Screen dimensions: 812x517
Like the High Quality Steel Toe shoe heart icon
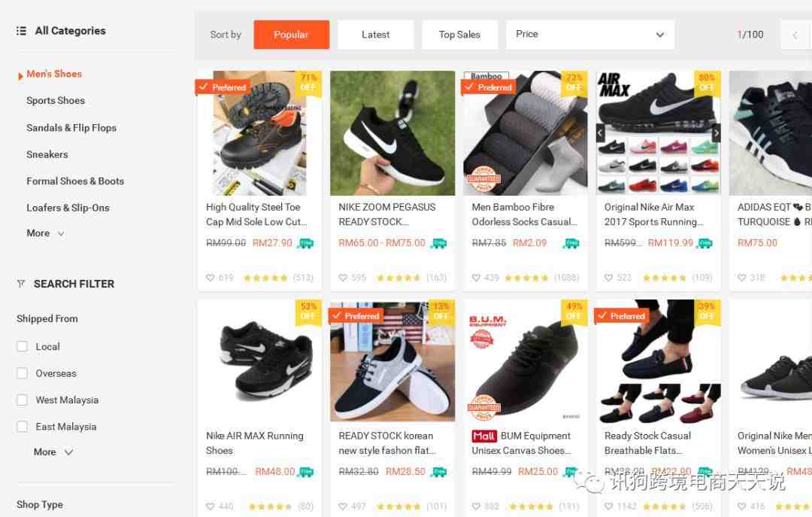pyautogui.click(x=211, y=278)
